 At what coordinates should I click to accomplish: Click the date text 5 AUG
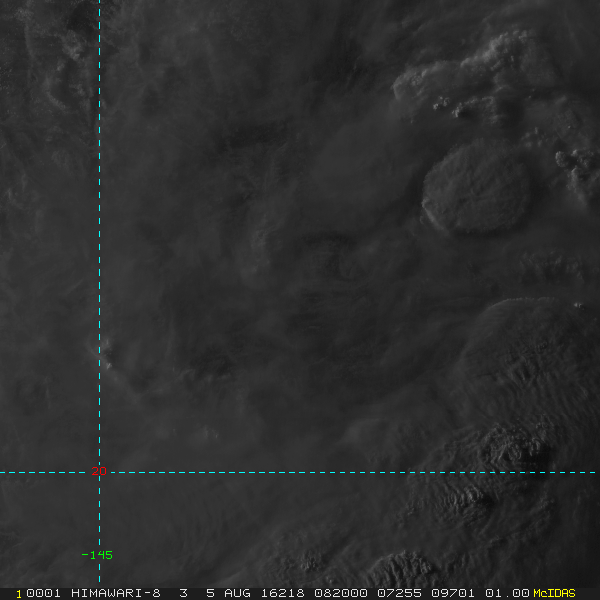pyautogui.click(x=228, y=593)
